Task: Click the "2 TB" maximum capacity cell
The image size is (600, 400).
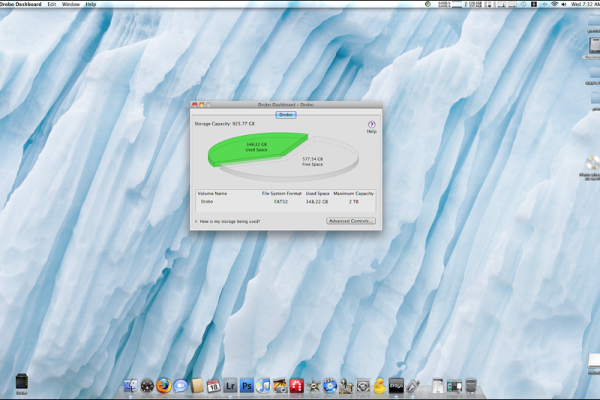Action: click(354, 201)
